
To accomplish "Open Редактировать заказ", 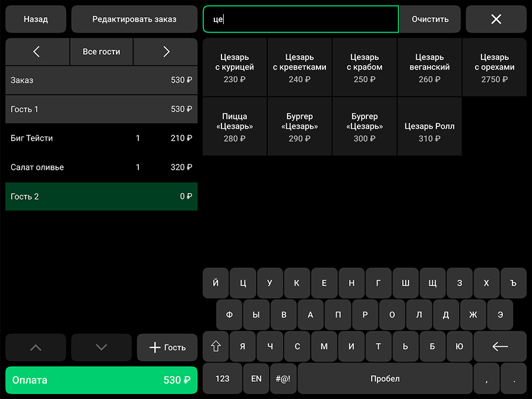I will pyautogui.click(x=134, y=19).
